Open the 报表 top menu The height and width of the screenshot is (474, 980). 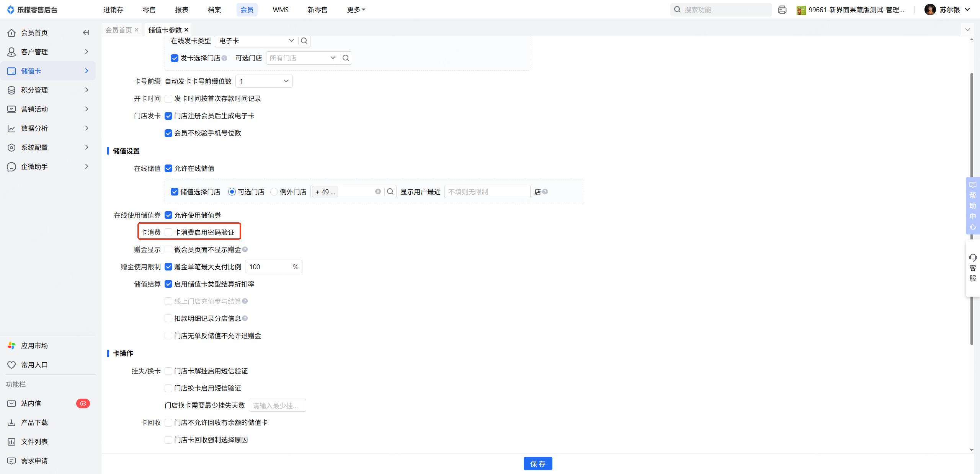click(181, 10)
